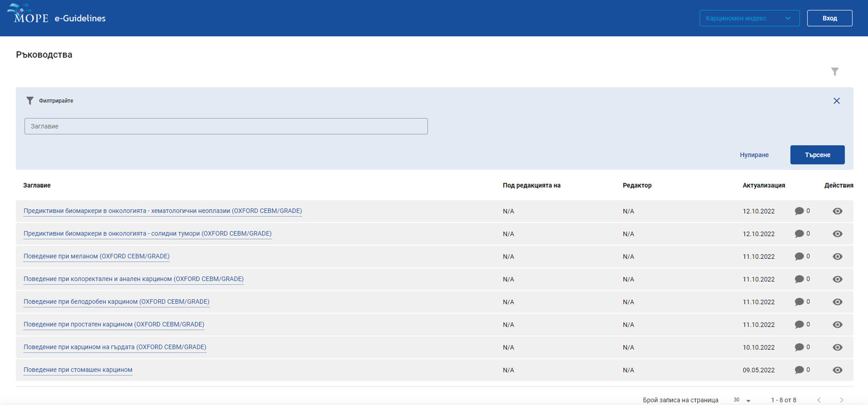Image resolution: width=868 pixels, height=405 pixels.
Task: Open Поведение при карцином на гърдата link
Action: click(115, 347)
